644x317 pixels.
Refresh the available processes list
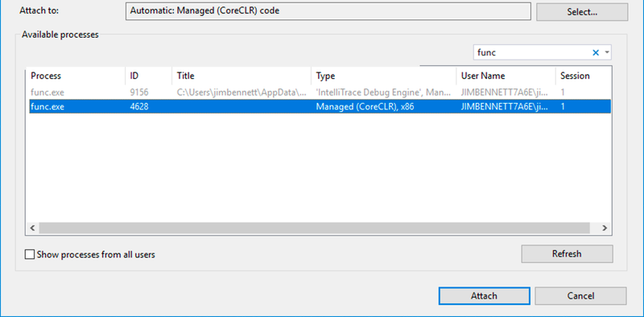pyautogui.click(x=567, y=253)
